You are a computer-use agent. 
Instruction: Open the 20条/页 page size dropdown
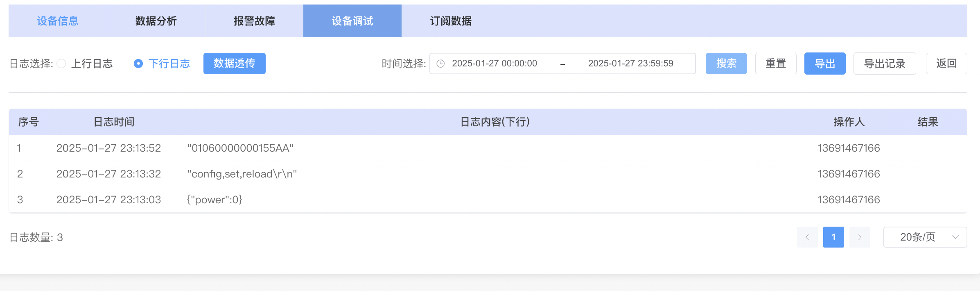pyautogui.click(x=918, y=237)
